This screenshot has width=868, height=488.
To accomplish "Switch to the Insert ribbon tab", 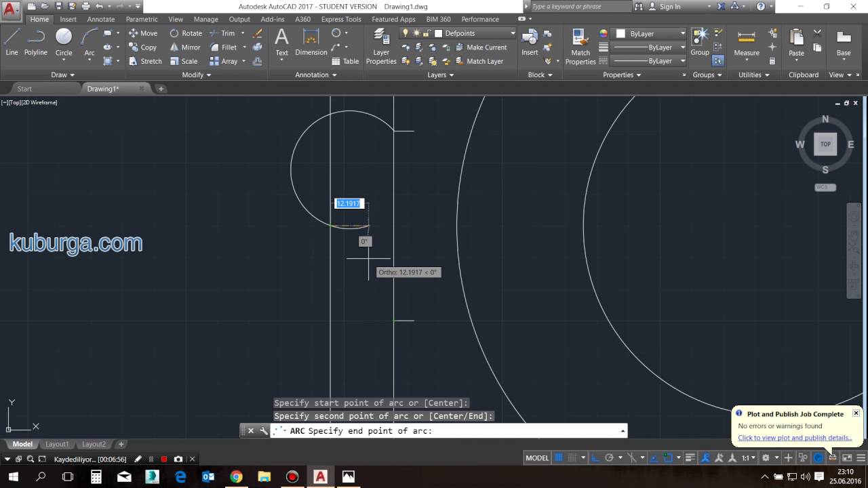I will pyautogui.click(x=68, y=19).
